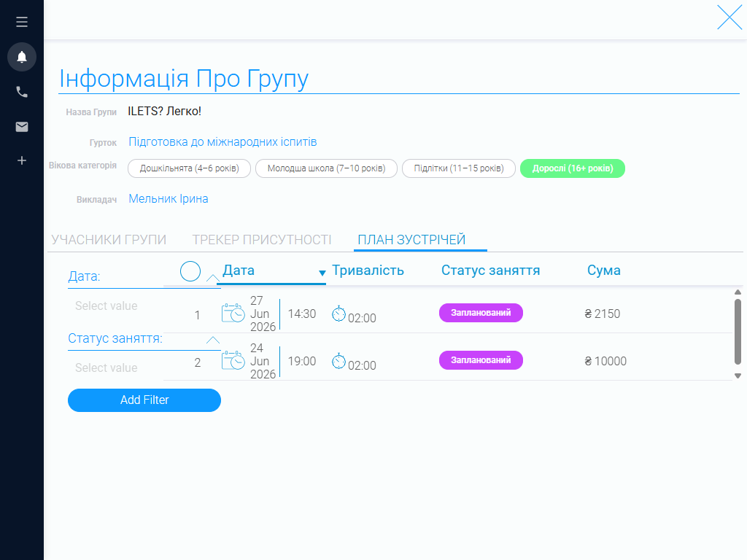Click calendar icon for 27 Jun 2026

[233, 314]
